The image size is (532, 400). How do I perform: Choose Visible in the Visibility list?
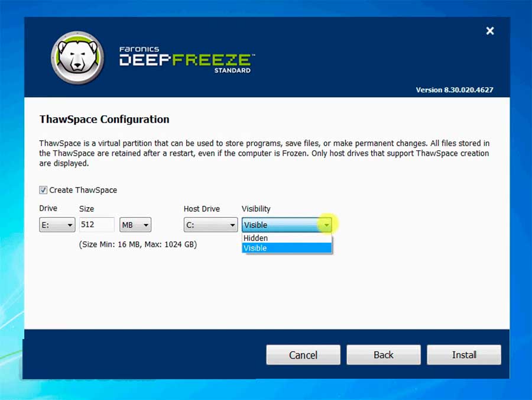pos(286,248)
